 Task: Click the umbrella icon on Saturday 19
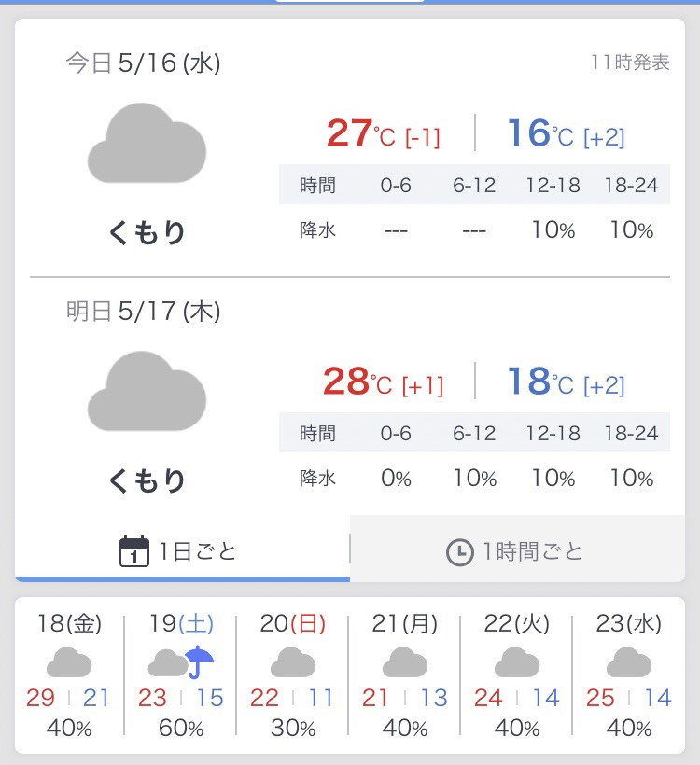click(x=201, y=662)
